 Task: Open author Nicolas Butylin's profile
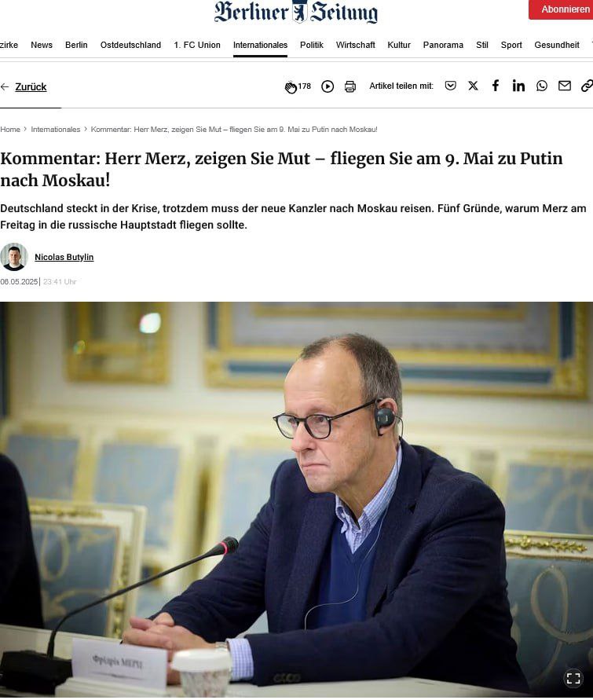click(x=64, y=257)
